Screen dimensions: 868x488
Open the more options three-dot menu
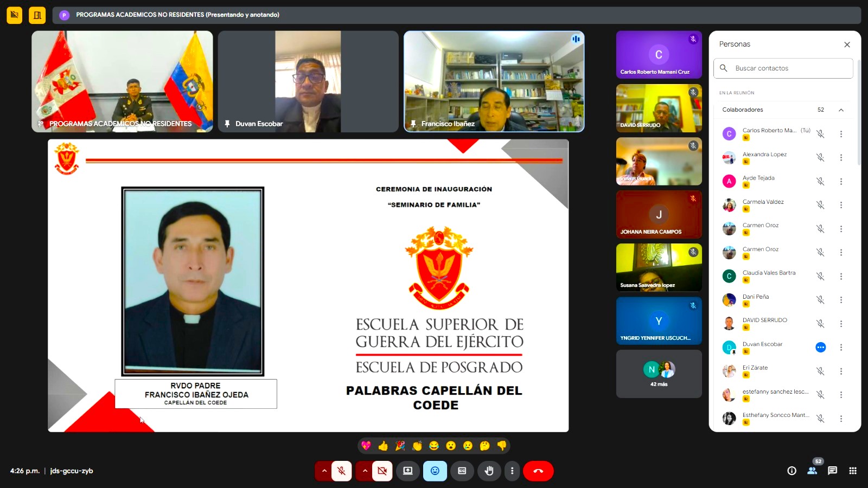[x=512, y=471]
